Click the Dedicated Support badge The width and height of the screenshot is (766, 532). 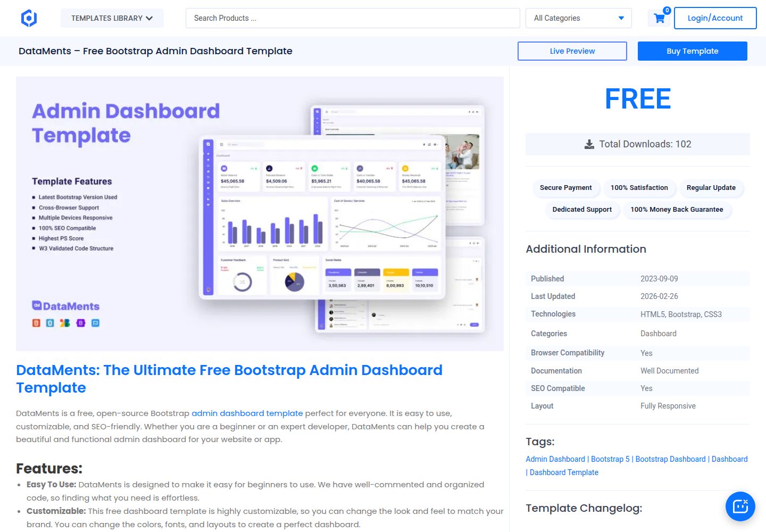[x=582, y=210]
